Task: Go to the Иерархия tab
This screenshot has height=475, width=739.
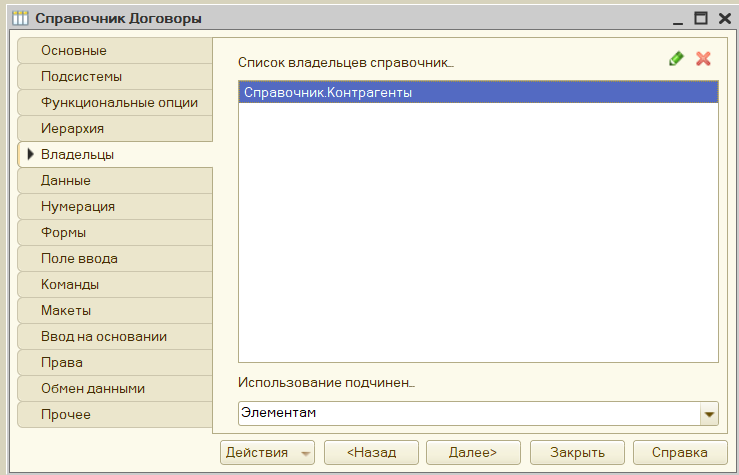Action: point(115,128)
